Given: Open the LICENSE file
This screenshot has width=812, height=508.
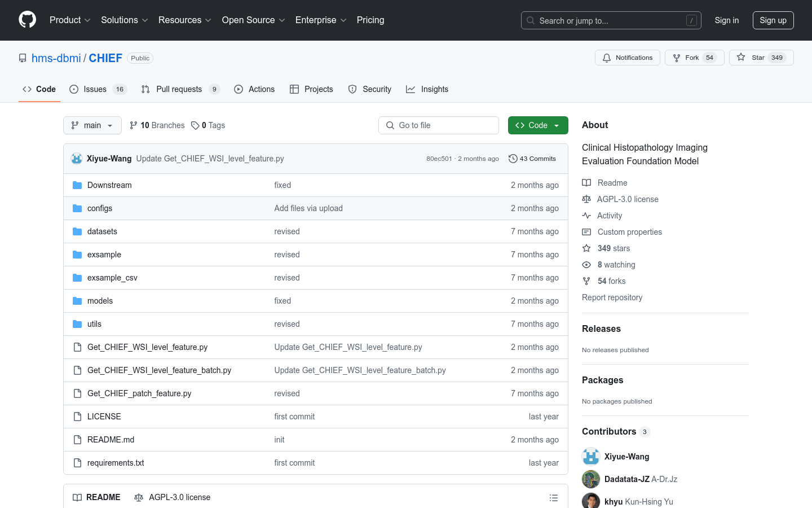Looking at the screenshot, I should click(x=104, y=417).
